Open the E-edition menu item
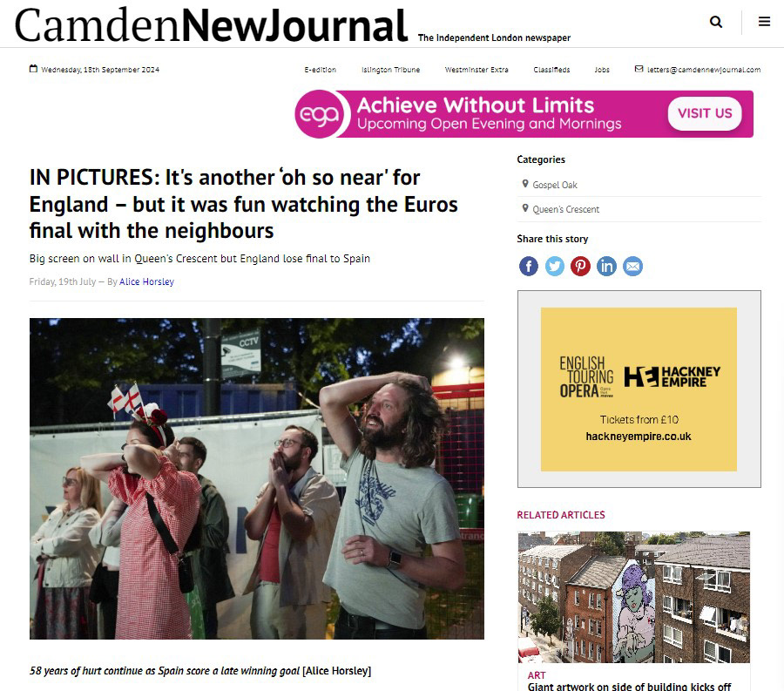Image resolution: width=784 pixels, height=691 pixels. click(320, 70)
